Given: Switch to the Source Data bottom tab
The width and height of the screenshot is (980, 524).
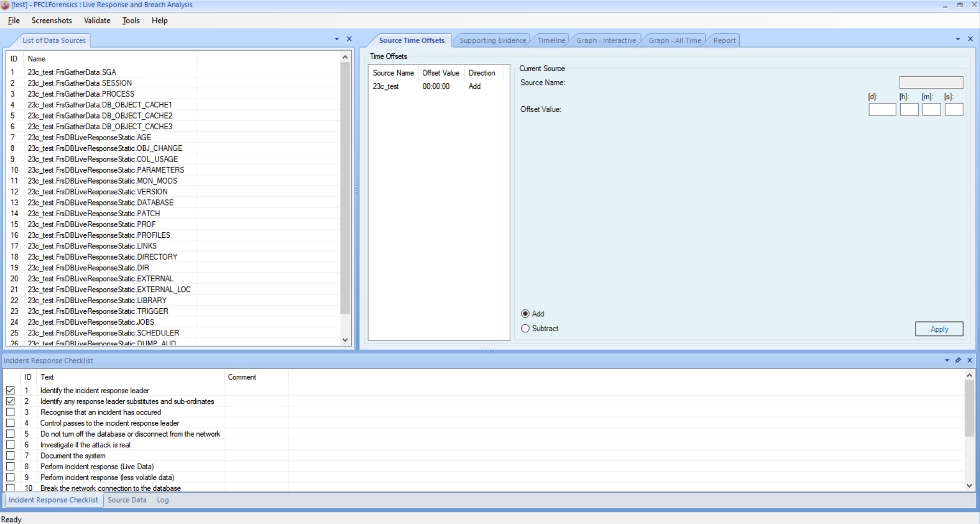Looking at the screenshot, I should tap(127, 500).
